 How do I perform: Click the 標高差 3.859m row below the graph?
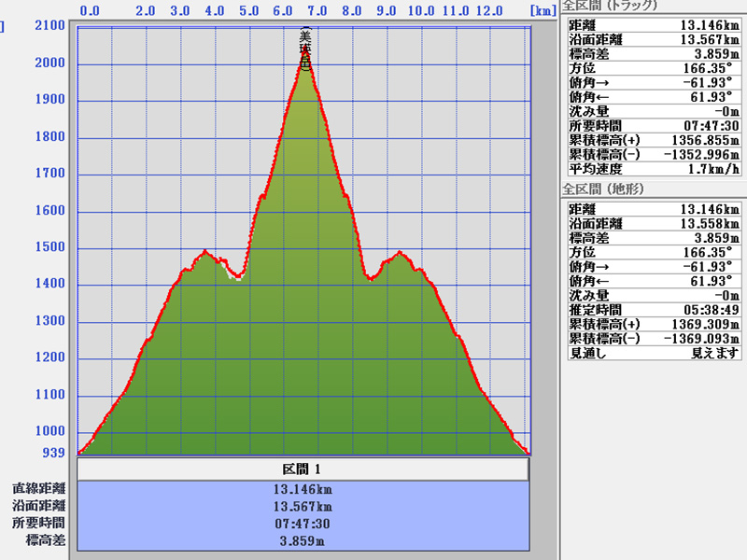click(303, 540)
